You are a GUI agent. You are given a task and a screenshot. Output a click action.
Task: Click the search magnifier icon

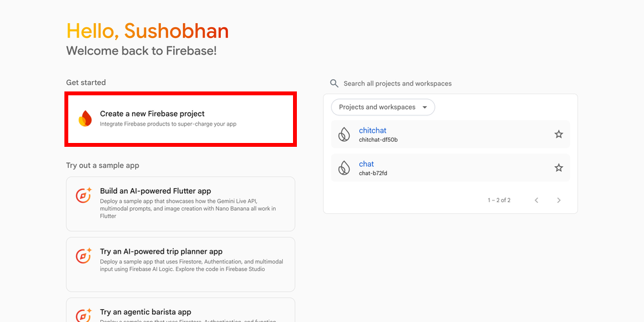pos(334,84)
